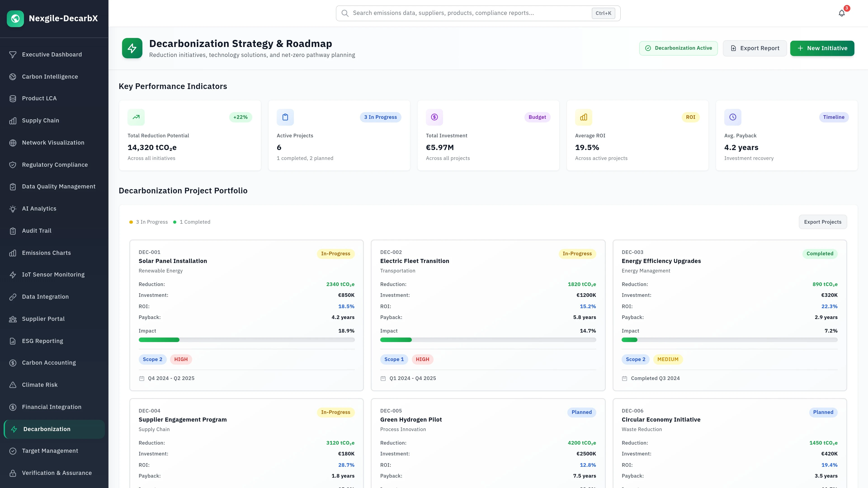Open the AI Analytics panel

point(39,209)
